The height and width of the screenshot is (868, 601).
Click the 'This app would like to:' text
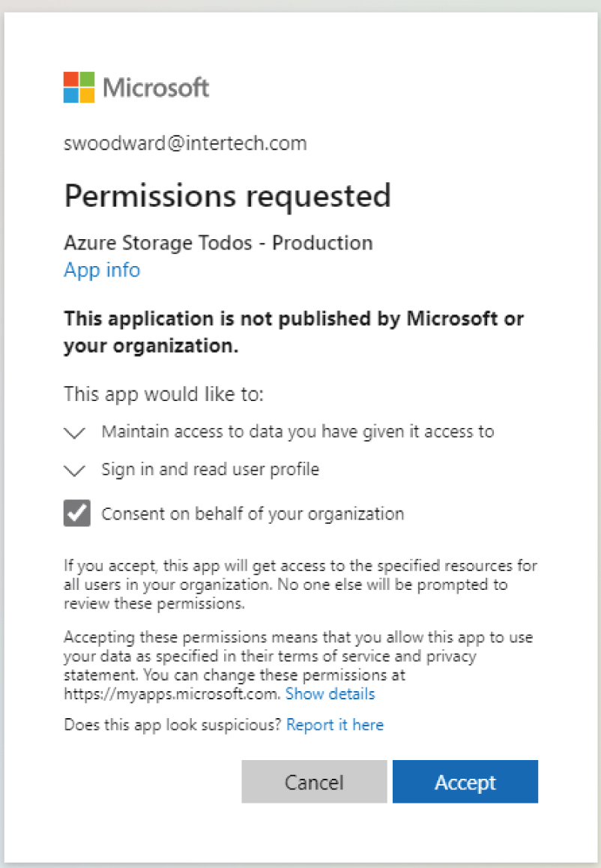(x=164, y=394)
